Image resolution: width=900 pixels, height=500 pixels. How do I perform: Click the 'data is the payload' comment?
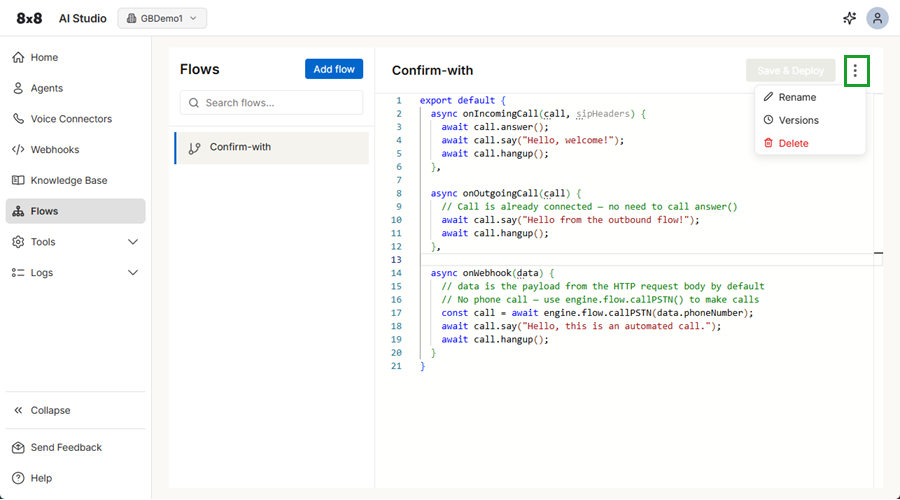click(x=603, y=286)
